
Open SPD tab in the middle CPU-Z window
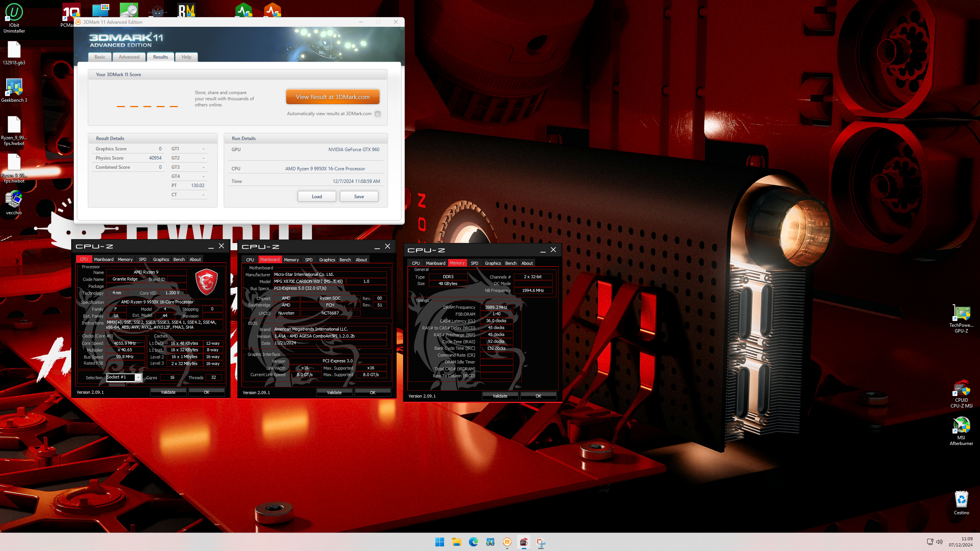tap(309, 260)
